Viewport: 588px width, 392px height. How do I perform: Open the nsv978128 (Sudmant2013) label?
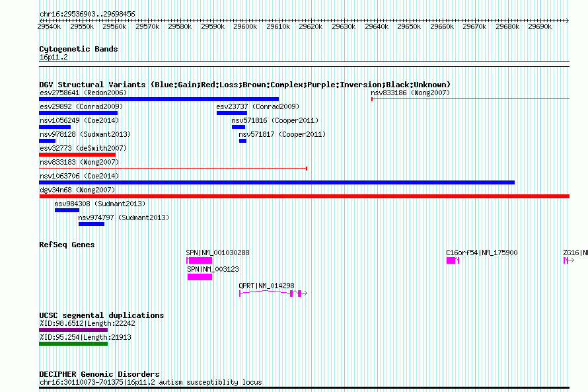coord(85,134)
